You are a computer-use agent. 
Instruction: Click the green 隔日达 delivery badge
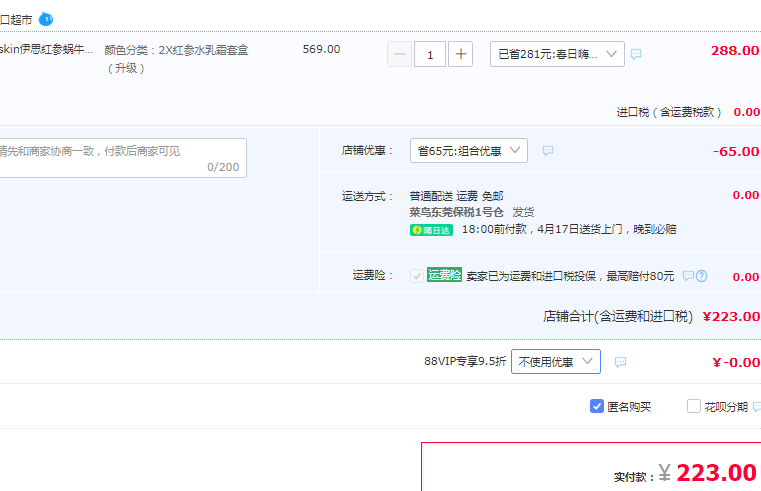[x=431, y=230]
